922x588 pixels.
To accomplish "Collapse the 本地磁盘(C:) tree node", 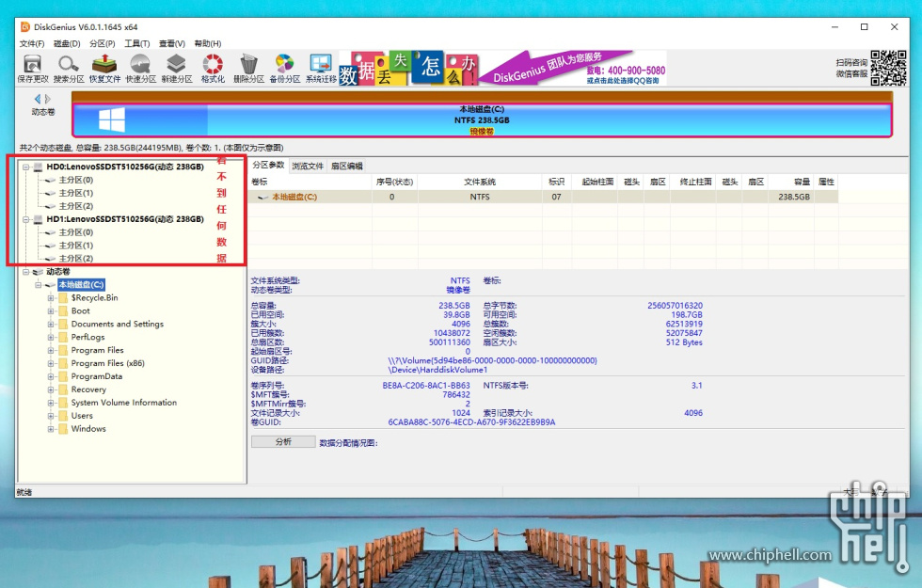I will point(39,284).
